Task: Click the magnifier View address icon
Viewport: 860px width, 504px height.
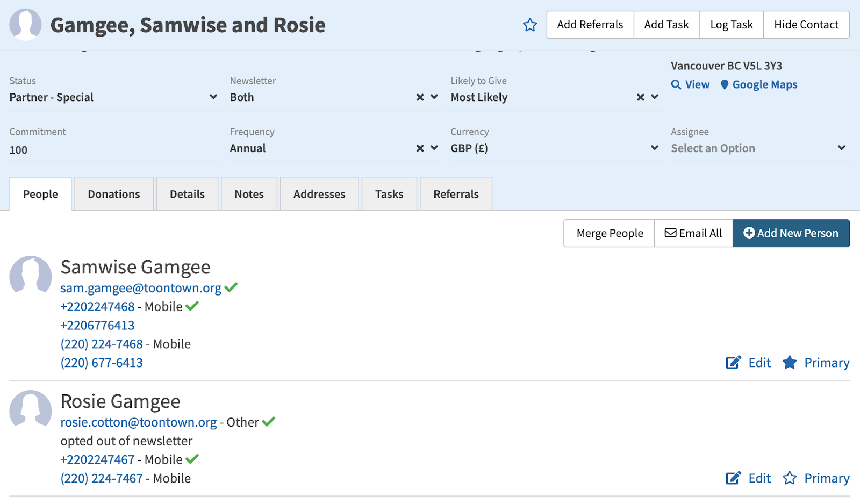Action: 676,84
